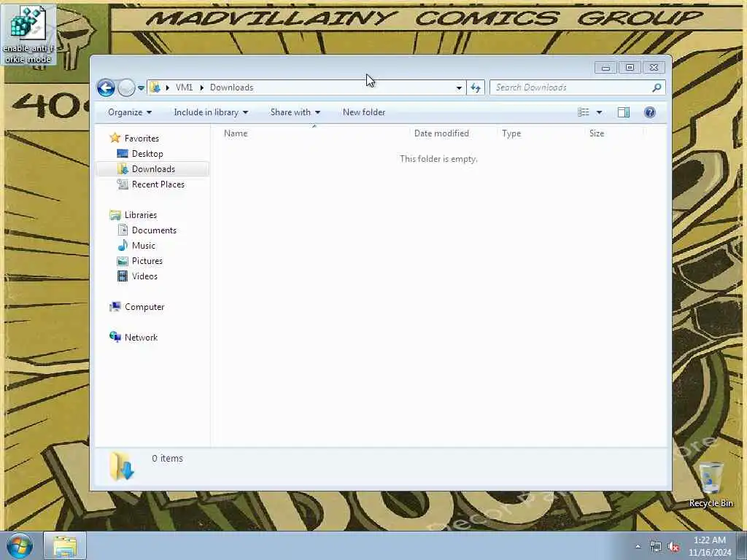Open the Include in library menu
Viewport: 747px width, 560px height.
coord(211,112)
